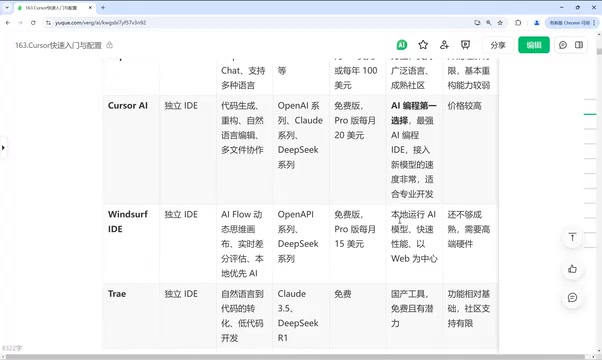Open the Chrome three-dot menu
This screenshot has width=602, height=360.
(594, 23)
